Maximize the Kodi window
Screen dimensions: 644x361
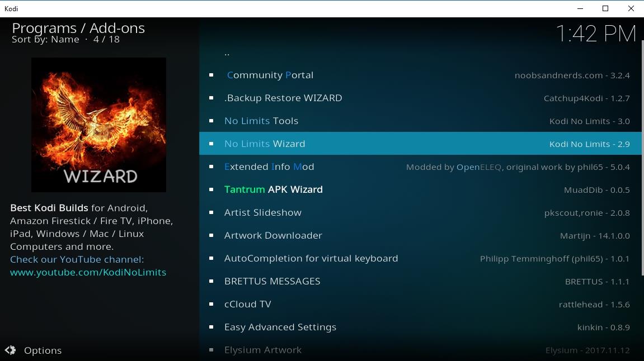pos(605,8)
